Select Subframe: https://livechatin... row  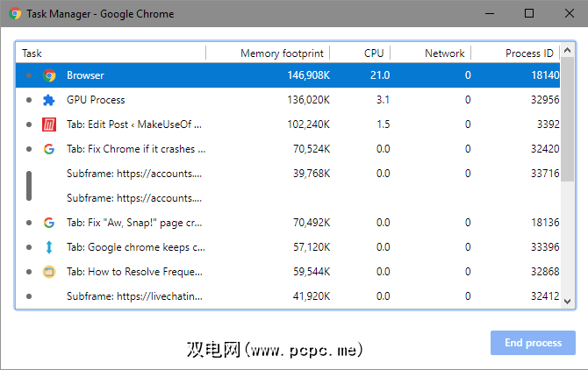pyautogui.click(x=288, y=296)
